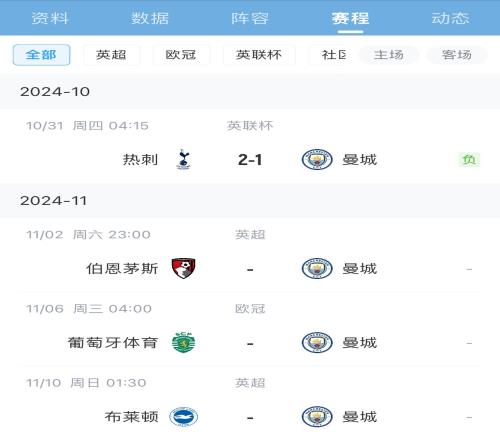Open the 动态 news tab

coord(450,18)
